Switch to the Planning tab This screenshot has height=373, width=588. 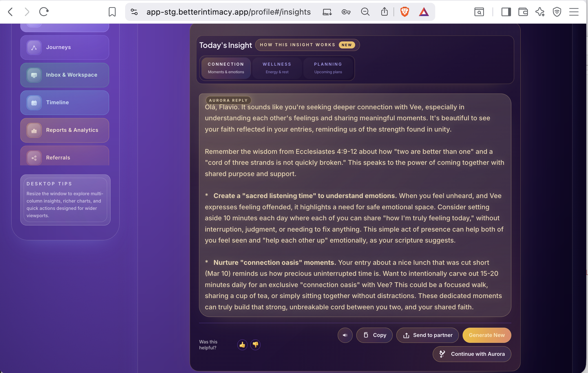328,68
